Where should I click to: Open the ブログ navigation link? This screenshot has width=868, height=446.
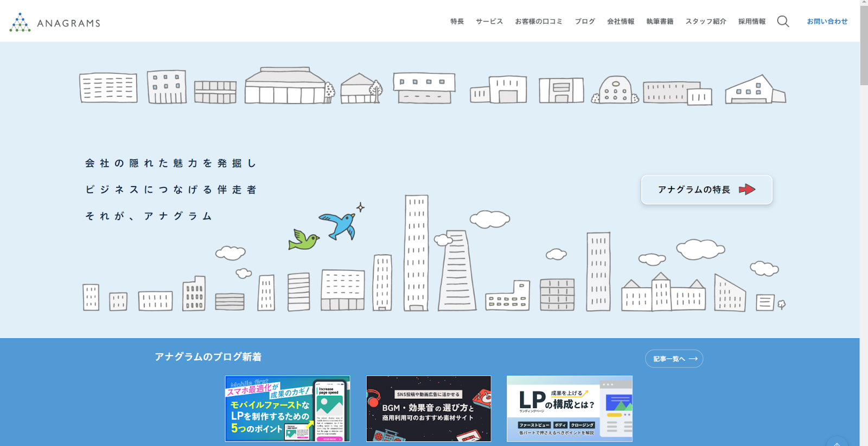[585, 22]
